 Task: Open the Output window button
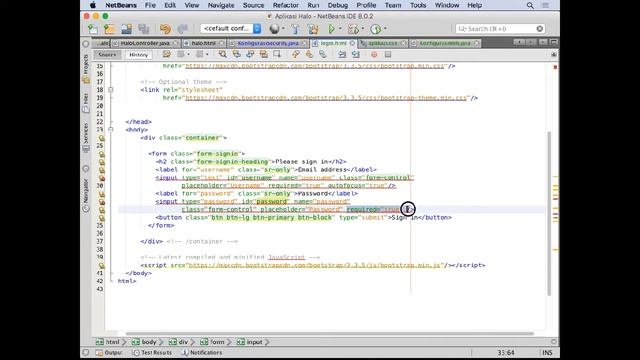(x=109, y=353)
